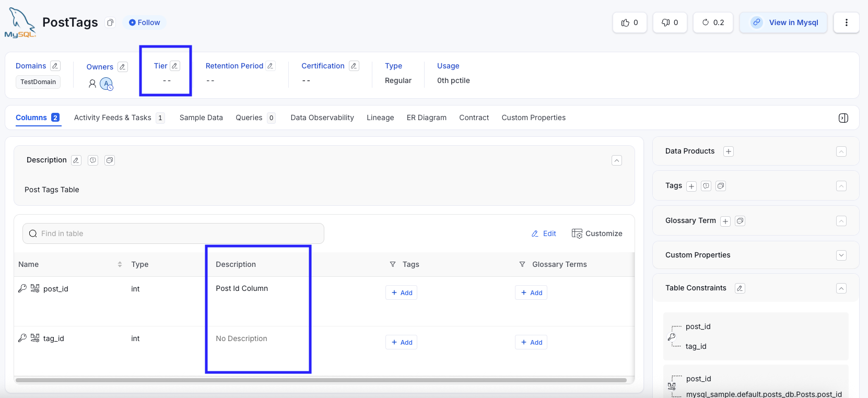Click the horizontal table scrollbar

[321, 380]
